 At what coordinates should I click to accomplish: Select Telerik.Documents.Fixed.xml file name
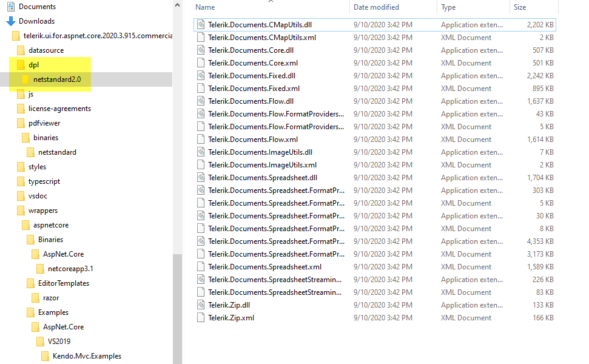click(254, 89)
